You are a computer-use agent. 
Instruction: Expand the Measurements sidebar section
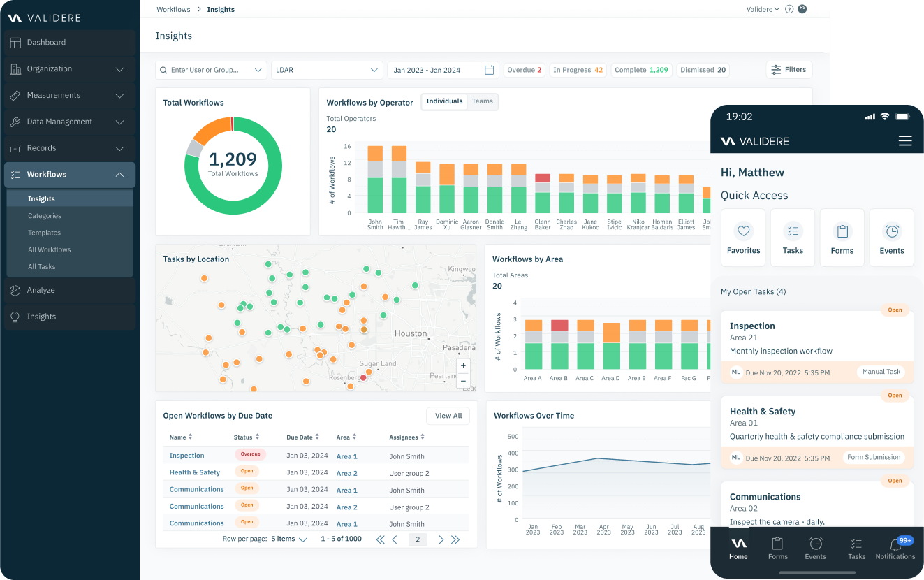click(x=119, y=96)
